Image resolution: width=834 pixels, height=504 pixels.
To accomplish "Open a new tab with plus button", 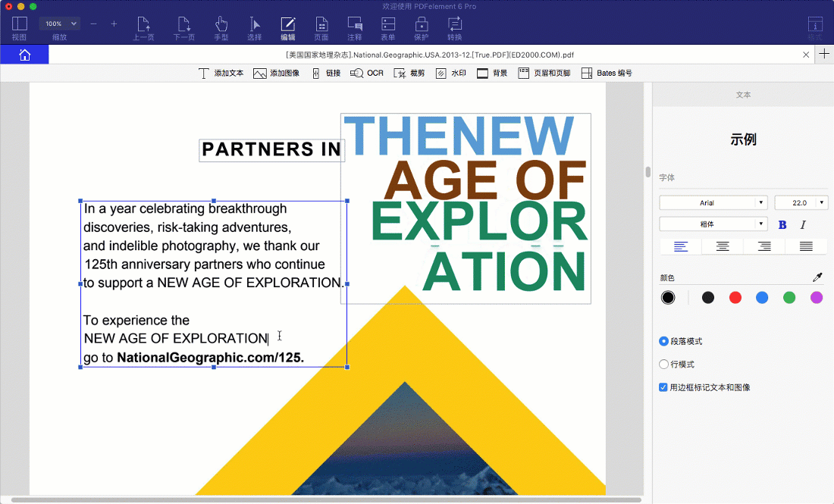I will (x=824, y=55).
